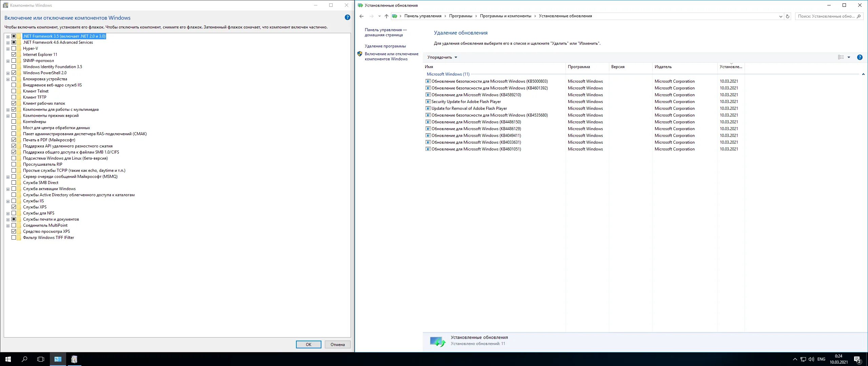868x366 pixels.
Task: Click the help icon in Windows Features dialog
Action: [x=347, y=18]
